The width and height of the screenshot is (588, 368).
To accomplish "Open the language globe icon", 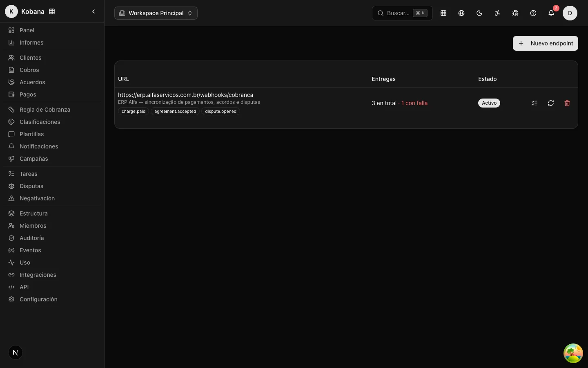I will [461, 13].
